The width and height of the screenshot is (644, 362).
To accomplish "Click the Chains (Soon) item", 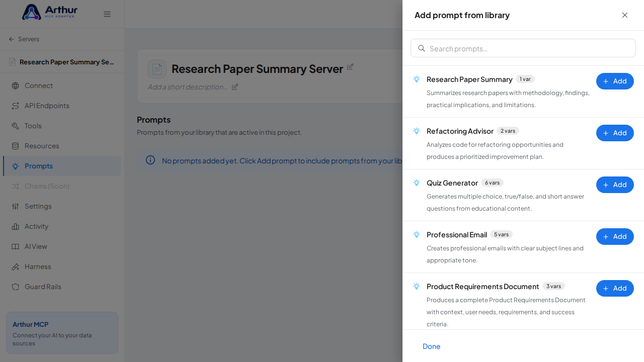I will [62, 186].
